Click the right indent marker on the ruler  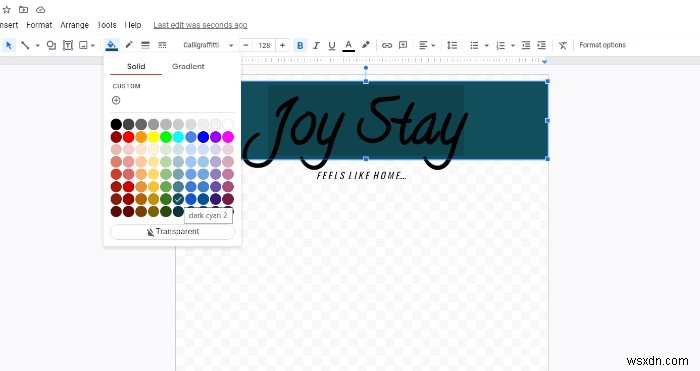[x=544, y=61]
